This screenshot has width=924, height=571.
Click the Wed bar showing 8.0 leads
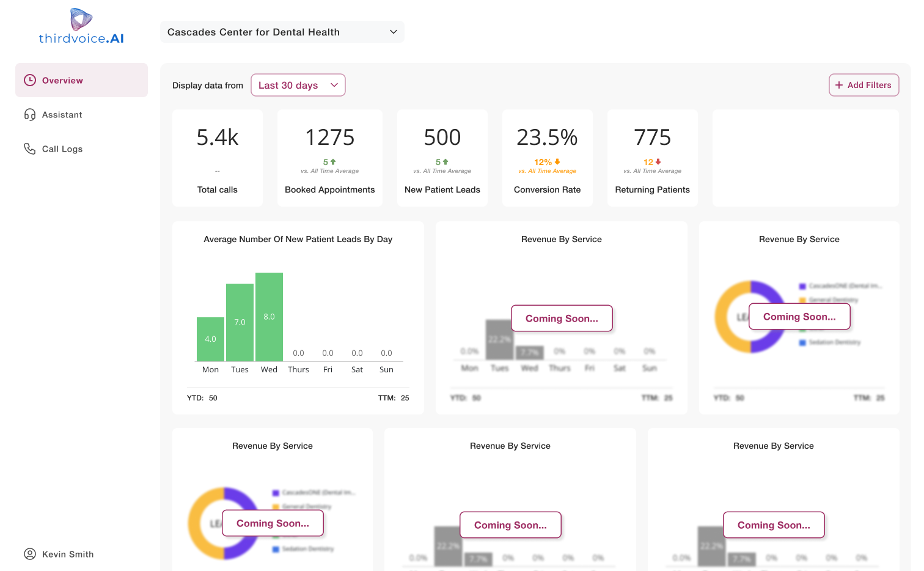click(x=269, y=317)
